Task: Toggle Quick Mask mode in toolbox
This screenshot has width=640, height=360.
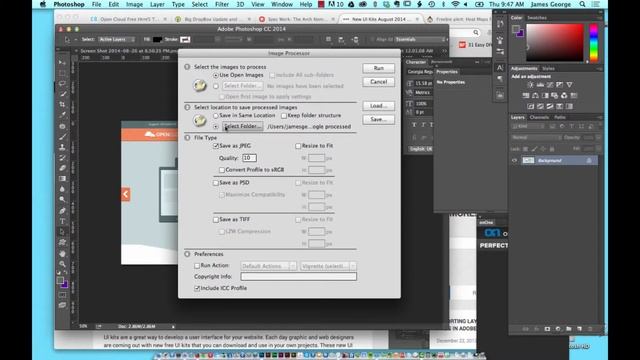Action: click(x=62, y=295)
